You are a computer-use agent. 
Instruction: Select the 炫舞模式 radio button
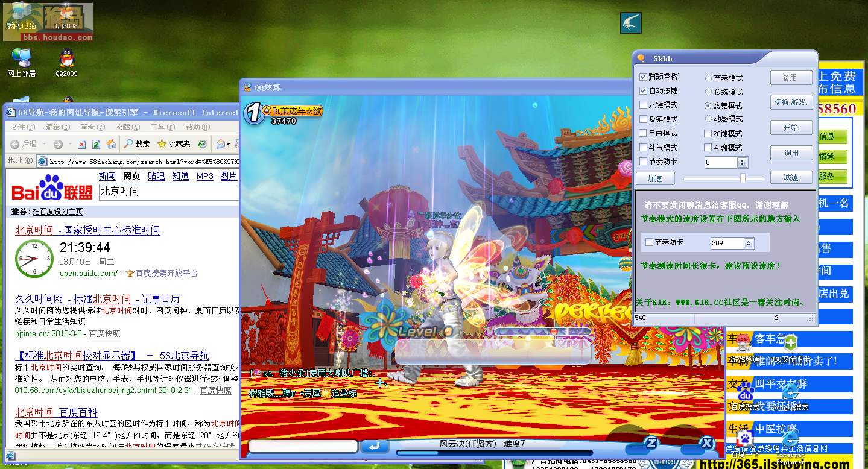click(709, 105)
